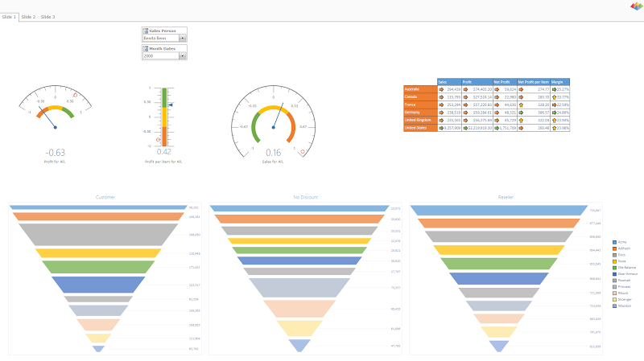Toggle the Old Balance legend entry
The image size is (644, 361).
pos(625,268)
